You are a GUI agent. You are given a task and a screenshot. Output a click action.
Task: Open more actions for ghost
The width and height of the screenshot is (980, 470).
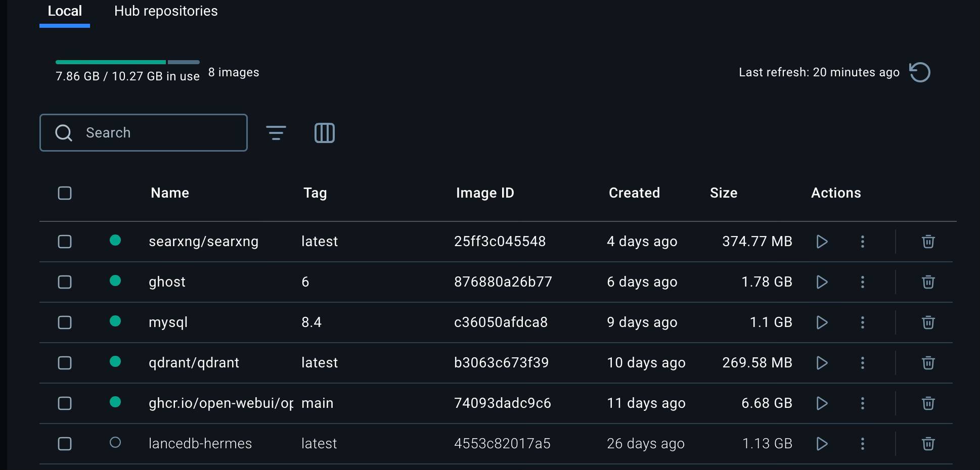pyautogui.click(x=863, y=282)
